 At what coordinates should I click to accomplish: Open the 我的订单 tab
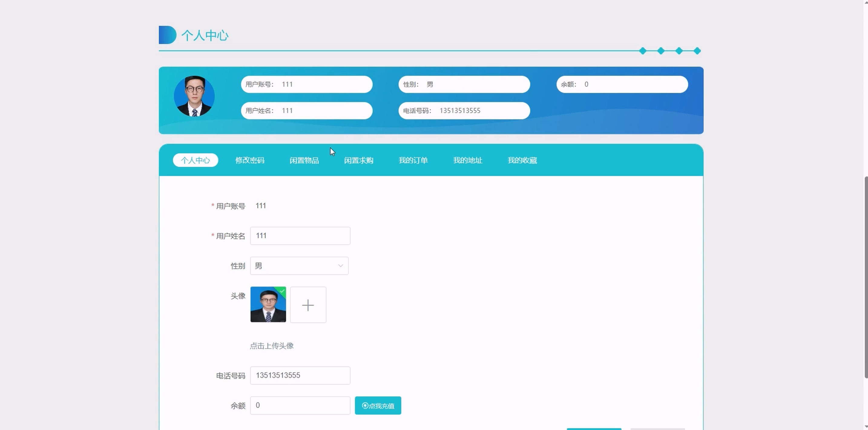tap(413, 160)
